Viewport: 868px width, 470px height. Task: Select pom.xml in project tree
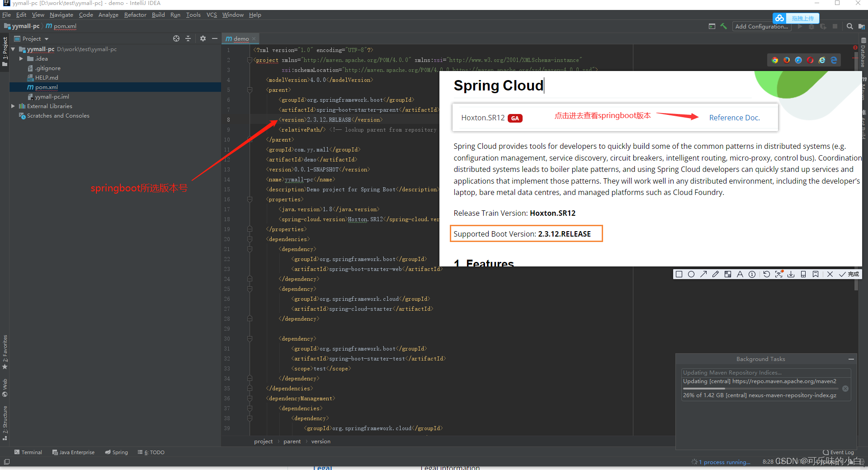[115, 87]
